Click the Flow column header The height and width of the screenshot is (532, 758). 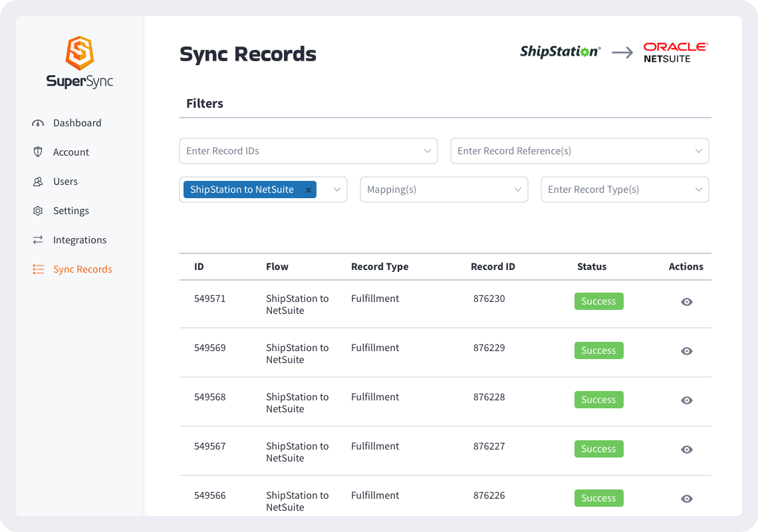[277, 267]
